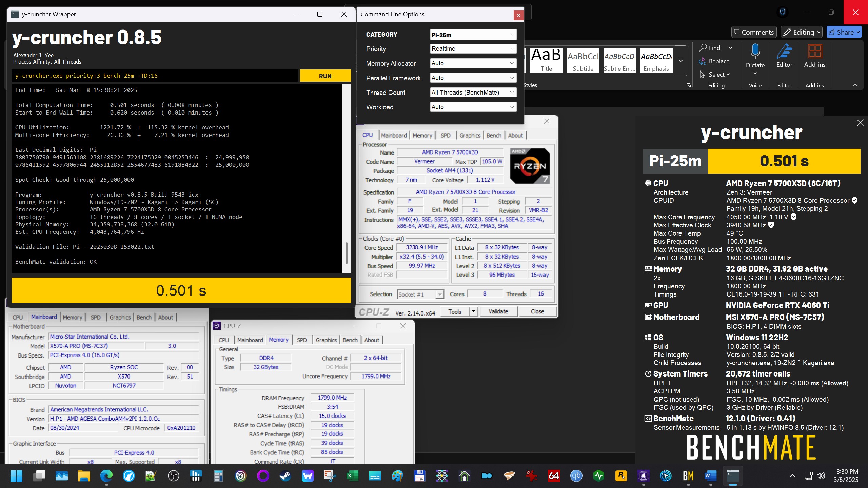Open Paint from the taskbar
The height and width of the screenshot is (488, 868).
397,476
